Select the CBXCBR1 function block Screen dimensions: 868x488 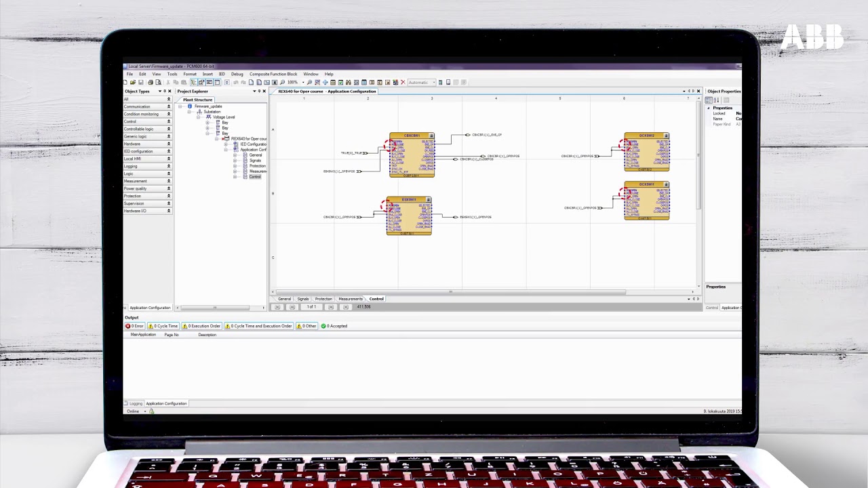[412, 155]
